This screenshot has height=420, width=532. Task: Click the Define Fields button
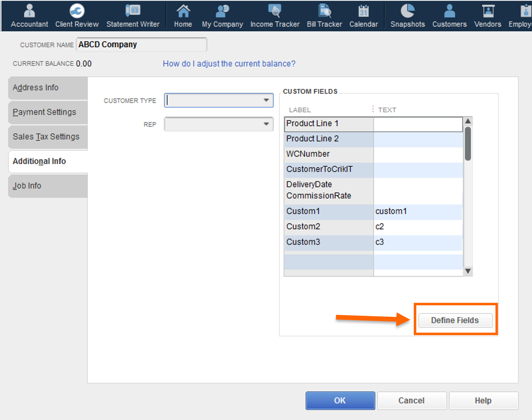coord(455,320)
